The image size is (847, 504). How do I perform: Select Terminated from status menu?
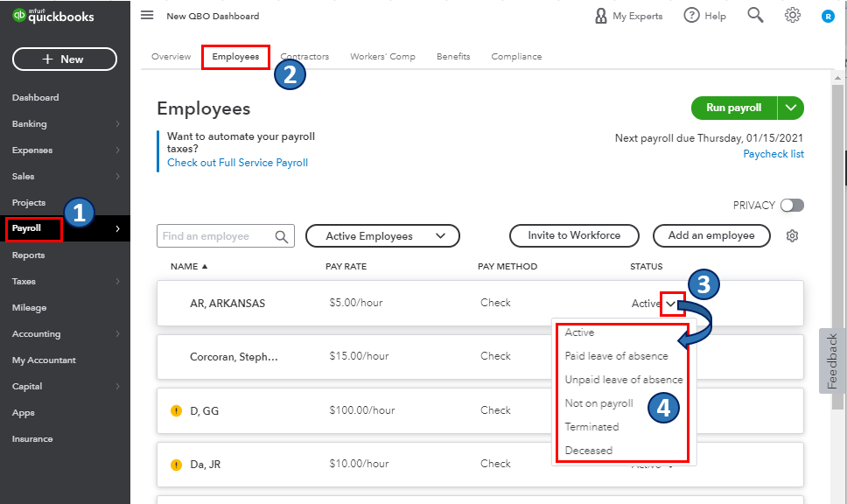(592, 427)
